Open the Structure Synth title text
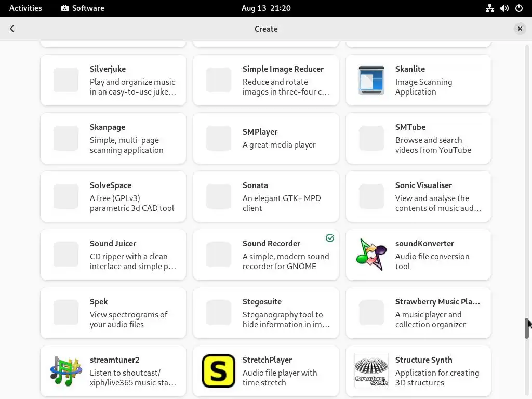 423,360
